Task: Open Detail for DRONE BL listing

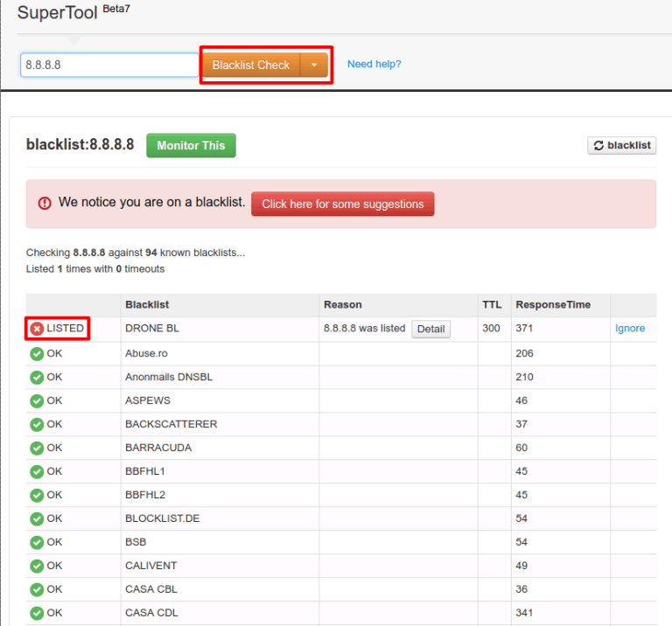Action: pos(431,329)
